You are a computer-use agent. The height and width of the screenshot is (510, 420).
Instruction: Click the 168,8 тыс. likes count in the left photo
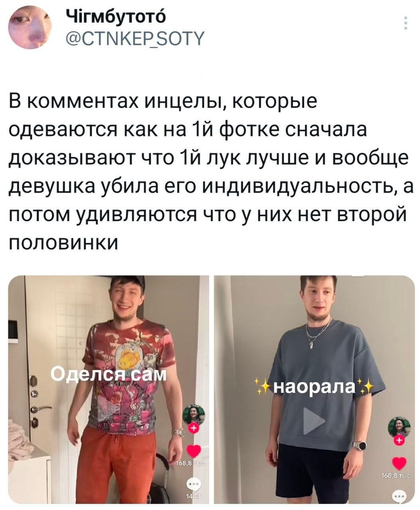coord(192,464)
